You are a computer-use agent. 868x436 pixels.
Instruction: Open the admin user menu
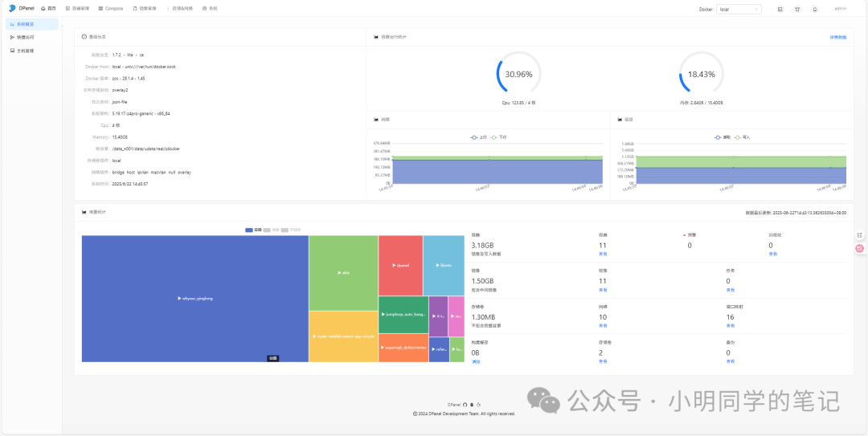click(x=840, y=9)
